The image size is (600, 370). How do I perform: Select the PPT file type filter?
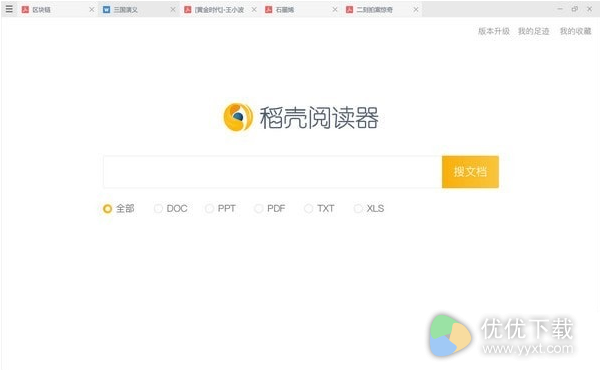point(220,209)
